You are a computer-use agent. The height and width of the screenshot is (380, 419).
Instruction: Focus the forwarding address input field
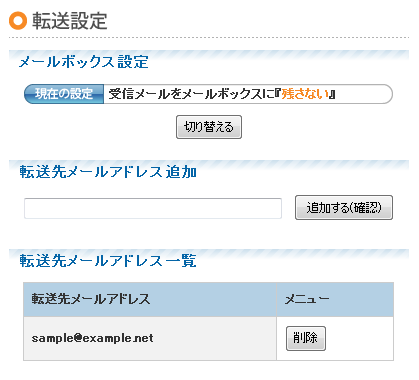tap(153, 208)
